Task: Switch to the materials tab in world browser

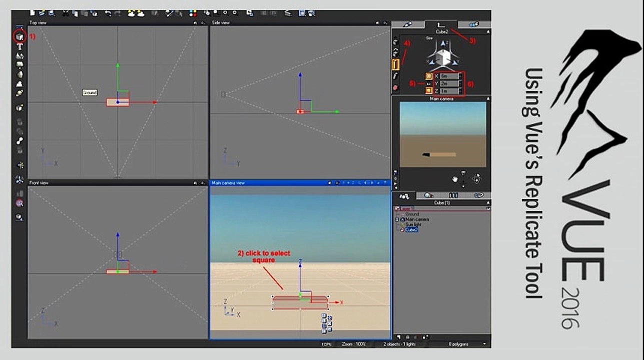Action: coord(429,195)
